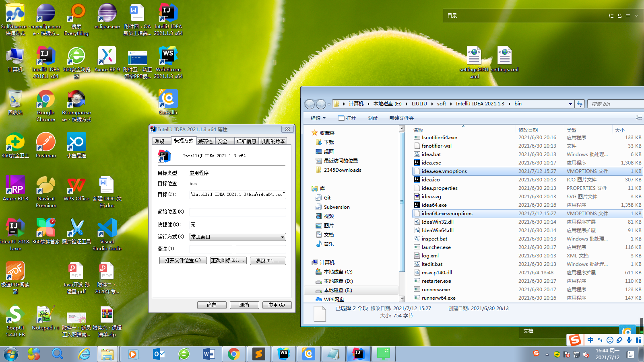This screenshot has width=644, height=362.
Task: Open Notepad++ desktop shortcut
Action: pyautogui.click(x=45, y=318)
